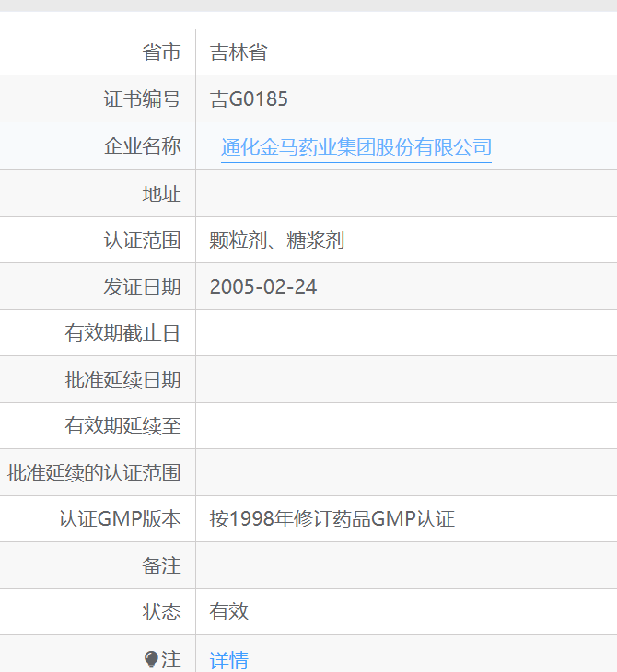Click the certificate number 吉G0185
Viewport: 617px width, 672px height.
[x=249, y=99]
